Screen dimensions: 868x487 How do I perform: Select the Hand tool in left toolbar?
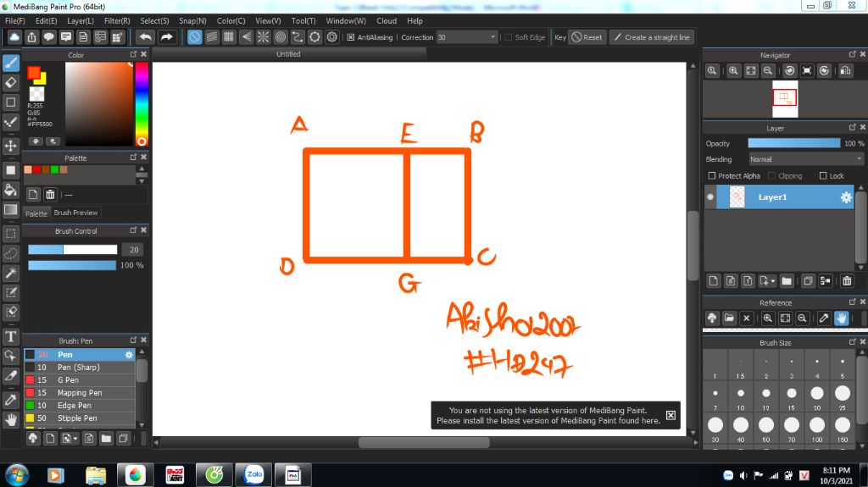10,419
